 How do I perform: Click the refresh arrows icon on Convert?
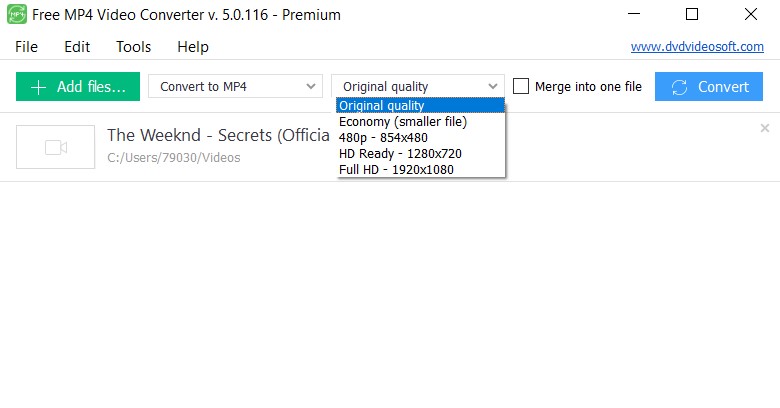click(x=679, y=87)
